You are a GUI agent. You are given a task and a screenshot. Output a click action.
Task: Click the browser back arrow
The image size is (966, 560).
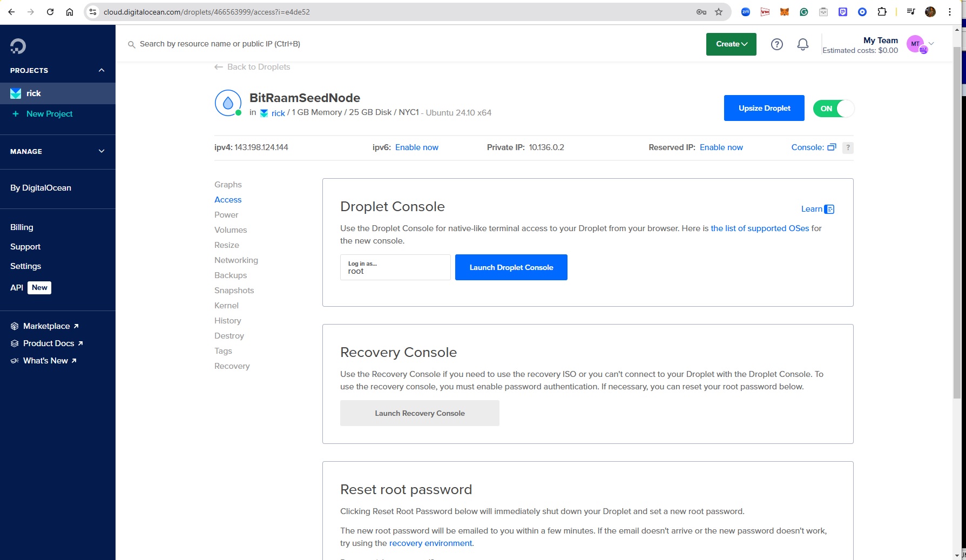point(11,12)
